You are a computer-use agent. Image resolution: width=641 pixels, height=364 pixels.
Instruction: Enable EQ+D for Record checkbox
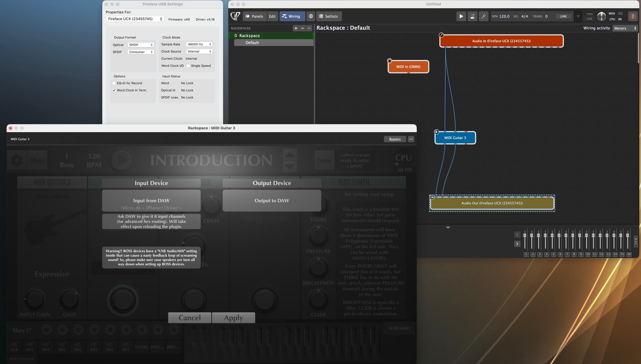[x=114, y=83]
